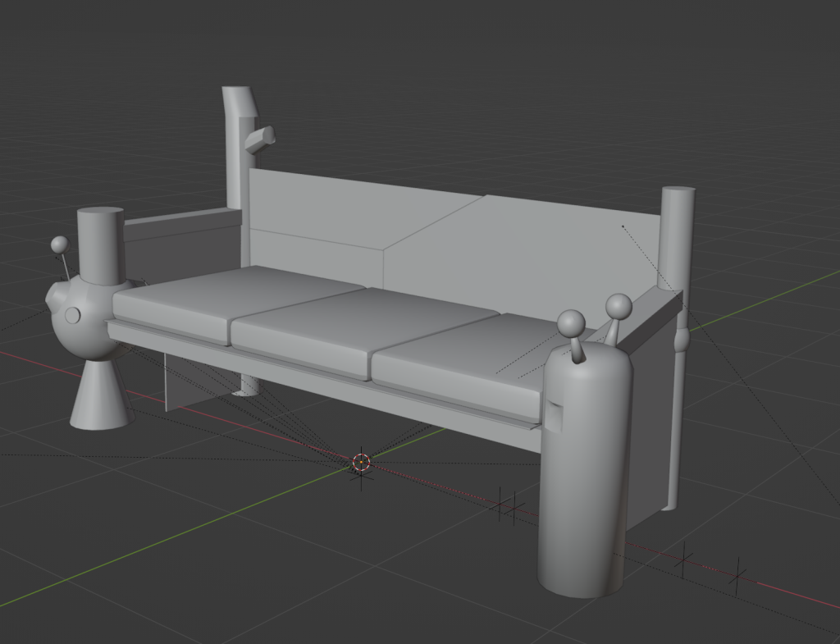Select the right antenna sphere on the front pillar
Image resolution: width=840 pixels, height=644 pixels.
click(619, 307)
